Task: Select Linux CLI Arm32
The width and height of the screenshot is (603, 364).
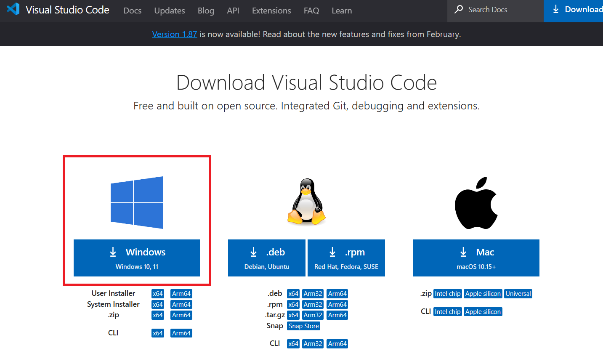Action: [313, 344]
